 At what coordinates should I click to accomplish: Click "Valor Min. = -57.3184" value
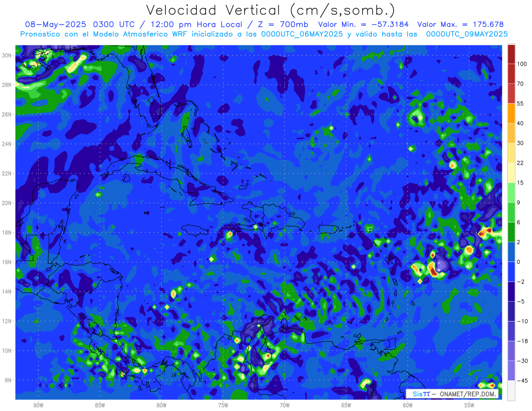[x=363, y=24]
